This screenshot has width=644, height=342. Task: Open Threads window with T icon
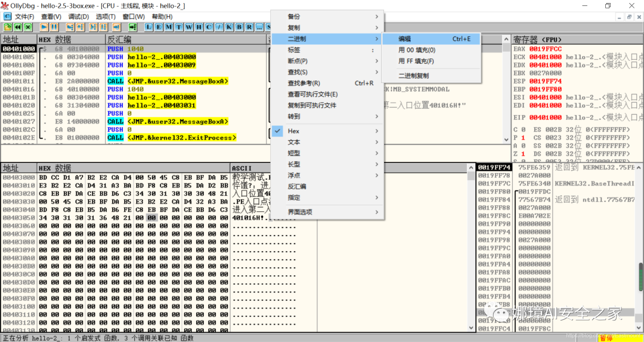tap(179, 27)
